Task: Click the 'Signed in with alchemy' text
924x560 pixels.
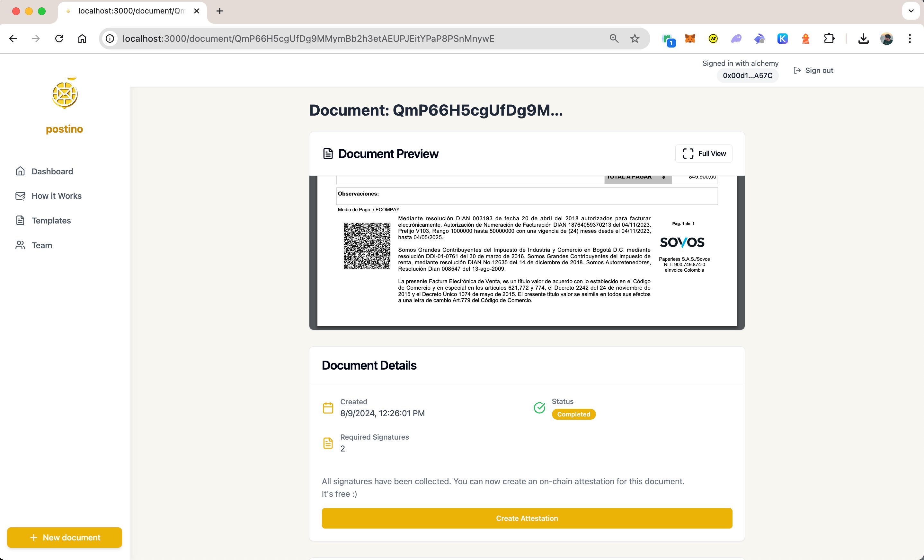Action: [740, 63]
